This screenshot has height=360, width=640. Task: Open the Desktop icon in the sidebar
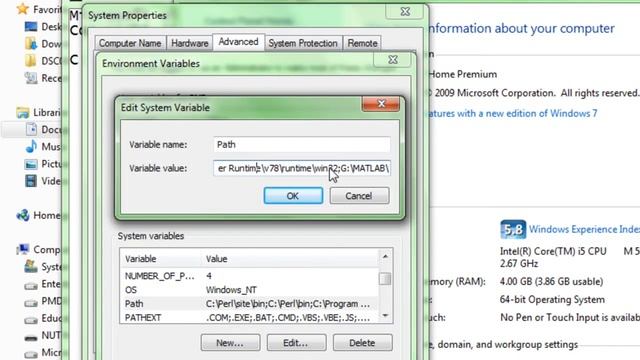click(31, 27)
